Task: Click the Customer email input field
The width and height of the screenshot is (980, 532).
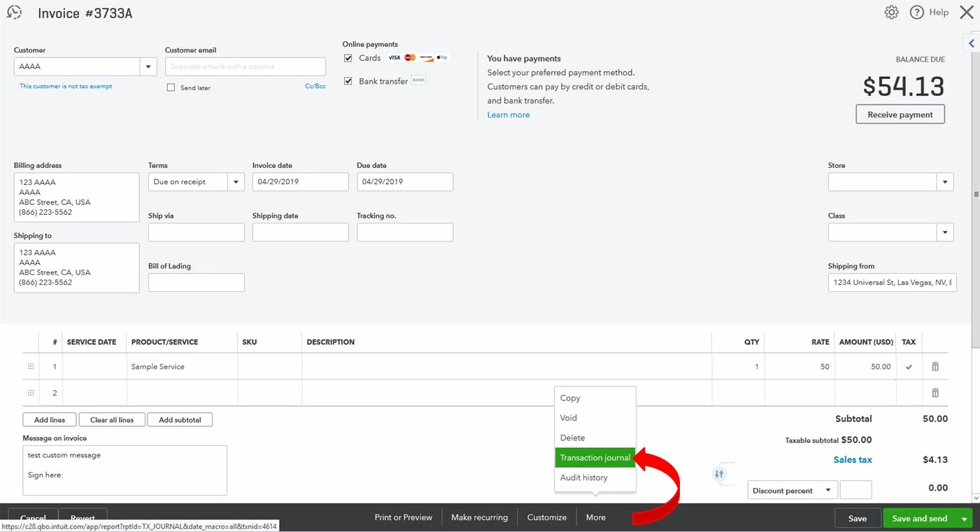Action: (x=246, y=66)
